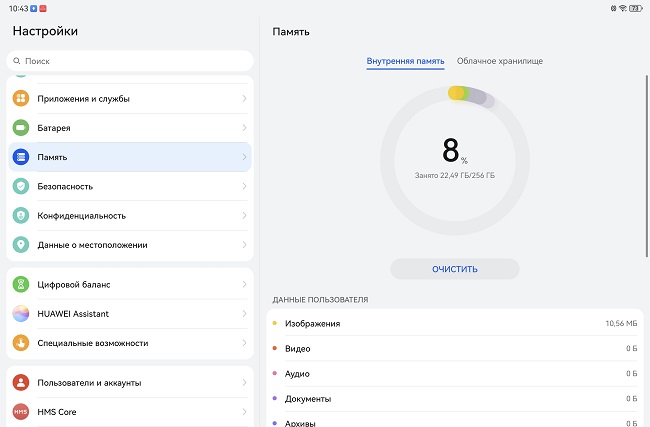Open Приложения и службы settings
The width and height of the screenshot is (650, 427).
(x=130, y=98)
